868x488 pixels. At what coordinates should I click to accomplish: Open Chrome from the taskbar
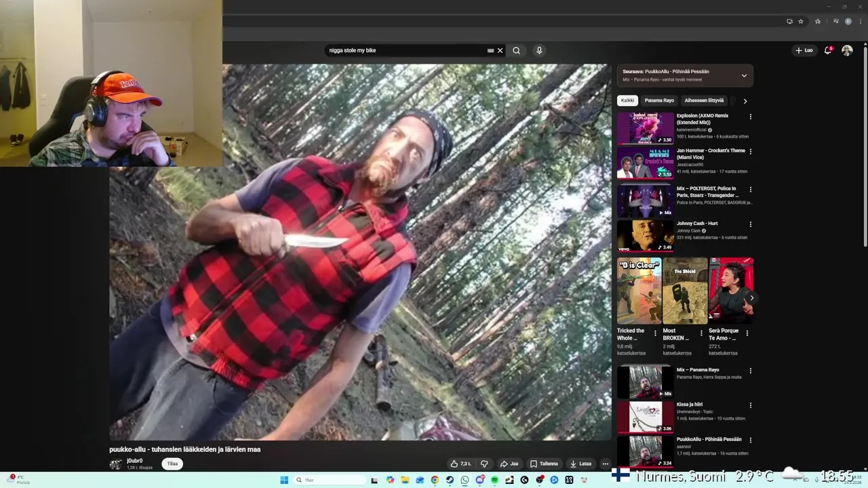pos(435,480)
